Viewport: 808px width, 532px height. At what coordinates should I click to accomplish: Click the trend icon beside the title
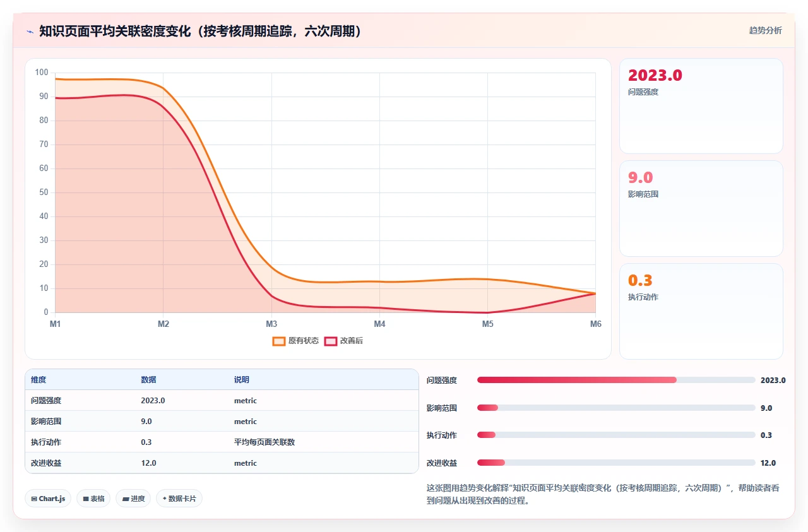tap(30, 31)
